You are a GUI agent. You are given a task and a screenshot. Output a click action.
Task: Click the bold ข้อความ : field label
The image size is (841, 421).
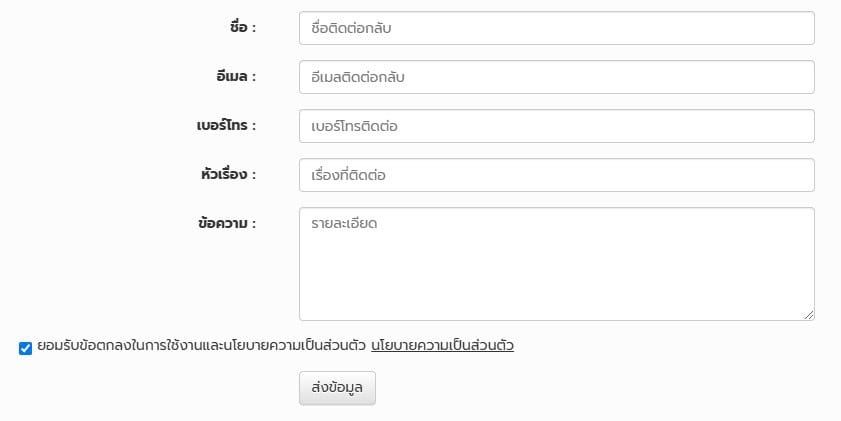227,223
